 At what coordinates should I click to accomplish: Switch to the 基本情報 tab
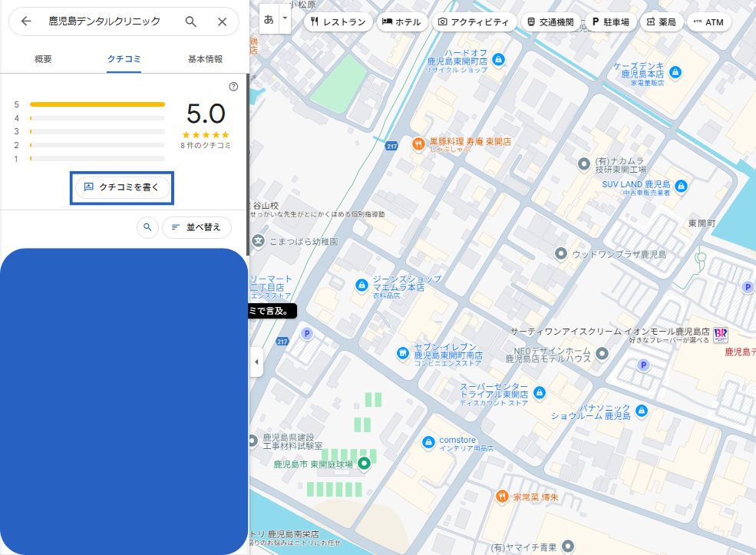tap(205, 59)
